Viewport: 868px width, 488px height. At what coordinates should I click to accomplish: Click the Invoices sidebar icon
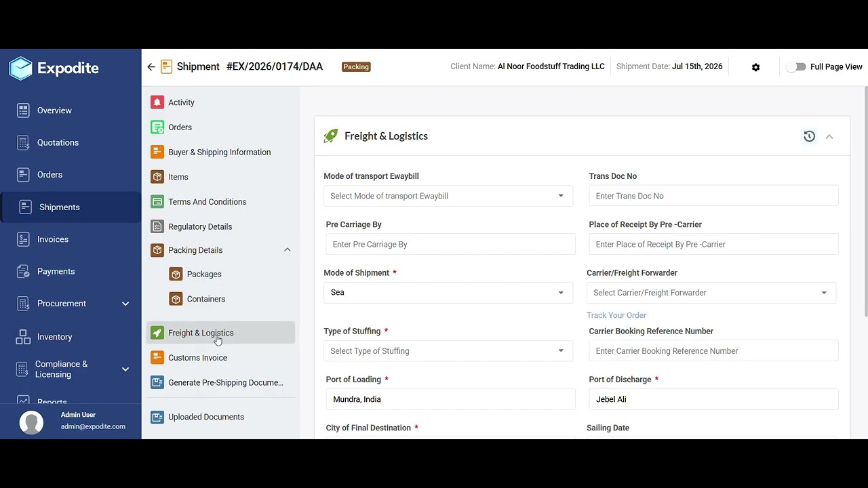tap(23, 239)
